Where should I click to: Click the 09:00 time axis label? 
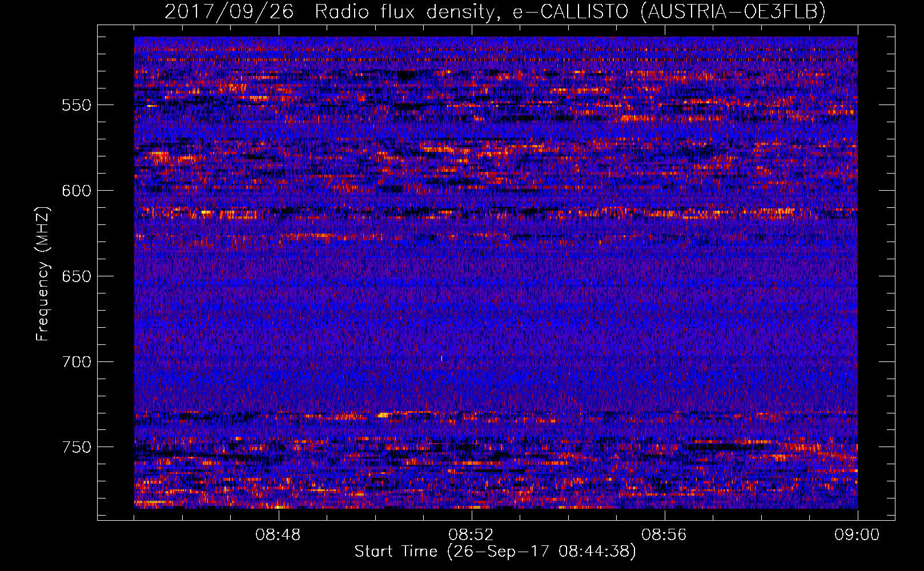tap(857, 535)
